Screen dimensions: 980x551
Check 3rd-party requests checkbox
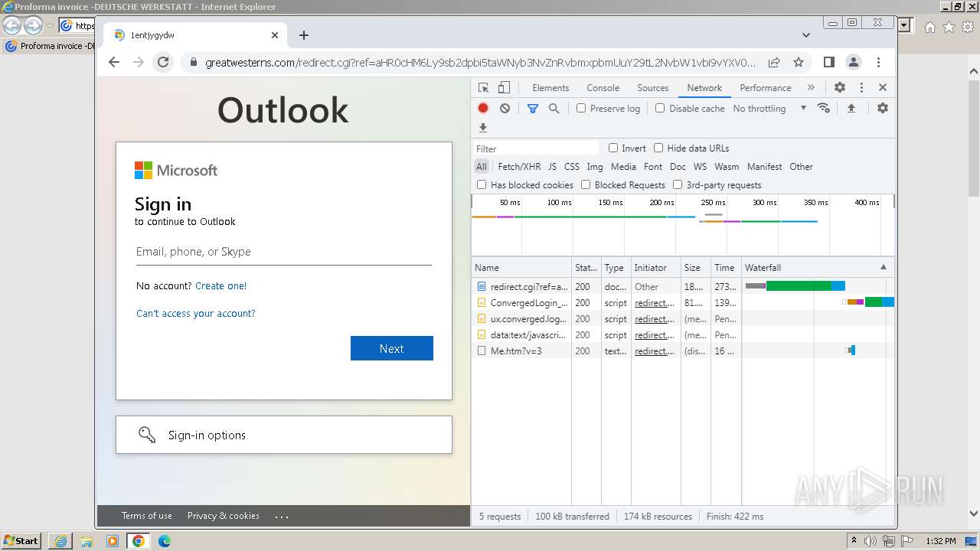(678, 184)
